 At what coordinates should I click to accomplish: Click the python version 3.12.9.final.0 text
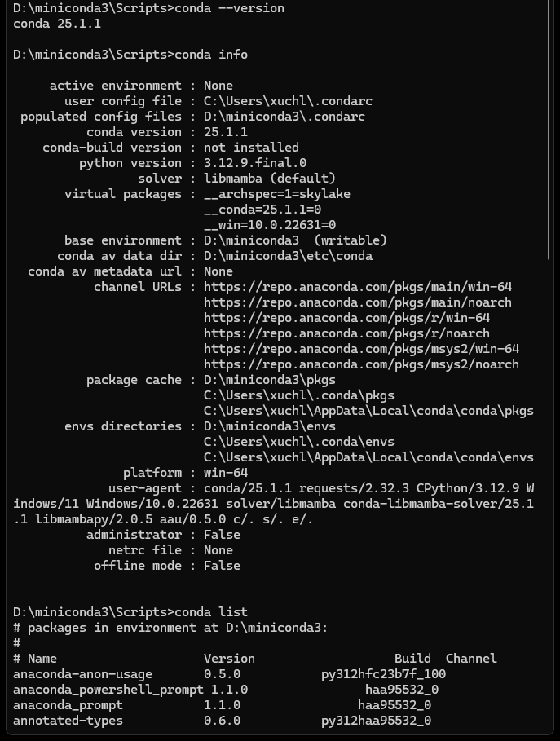pyautogui.click(x=255, y=163)
